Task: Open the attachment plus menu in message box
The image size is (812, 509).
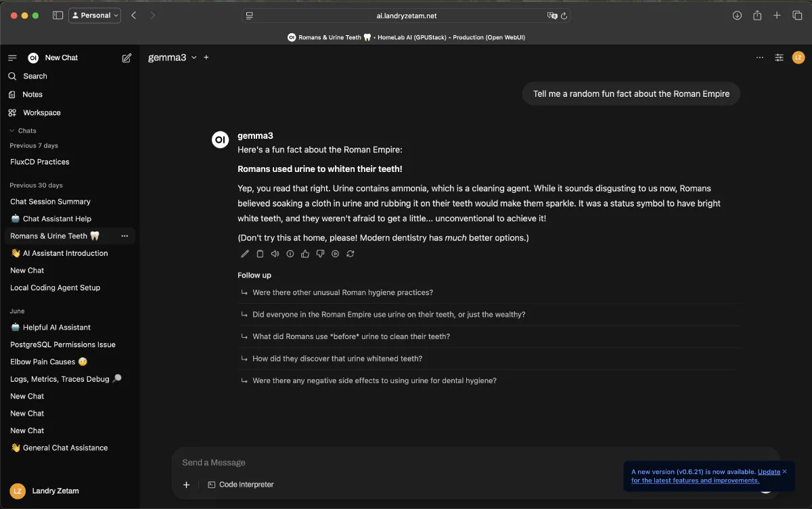Action: tap(187, 485)
